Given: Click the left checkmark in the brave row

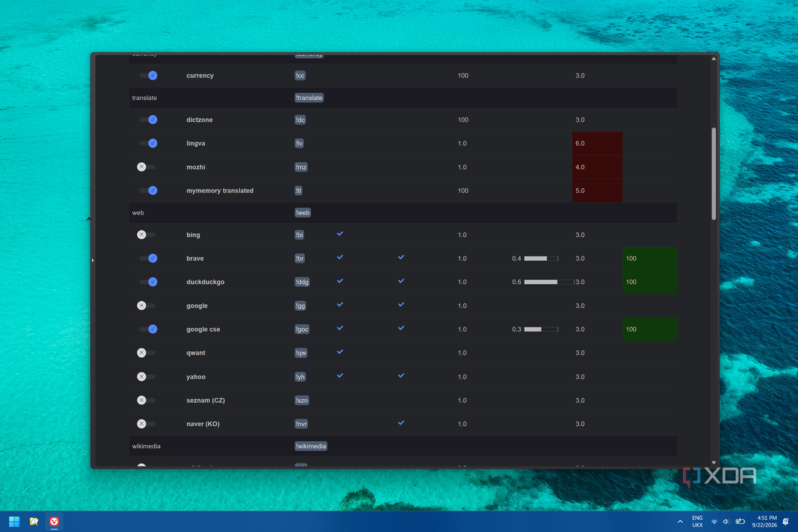Looking at the screenshot, I should tap(340, 257).
